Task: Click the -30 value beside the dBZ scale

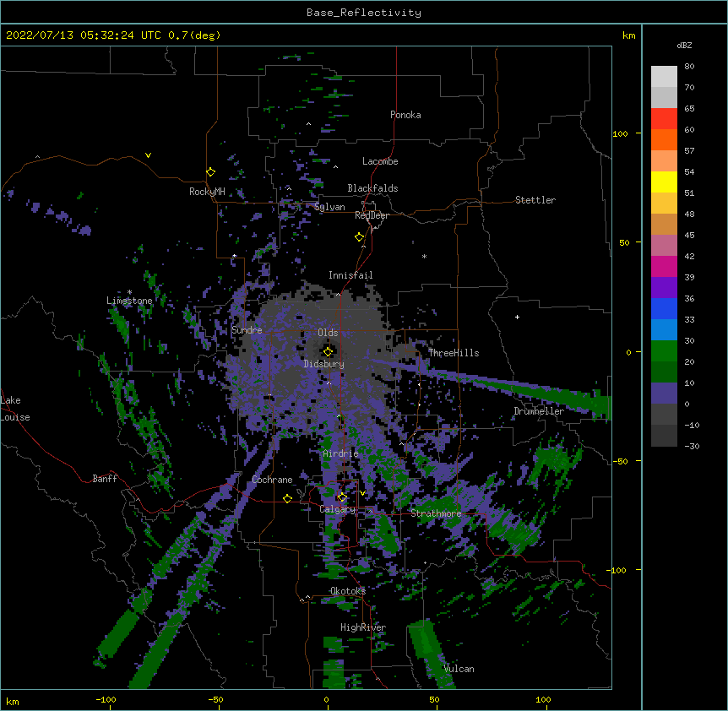Action: coord(692,446)
